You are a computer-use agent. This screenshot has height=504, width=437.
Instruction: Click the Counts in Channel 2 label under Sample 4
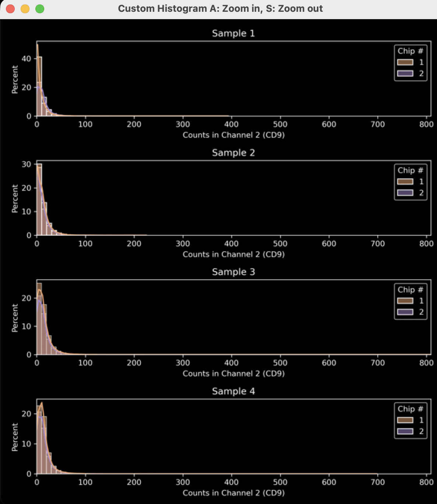(x=234, y=493)
